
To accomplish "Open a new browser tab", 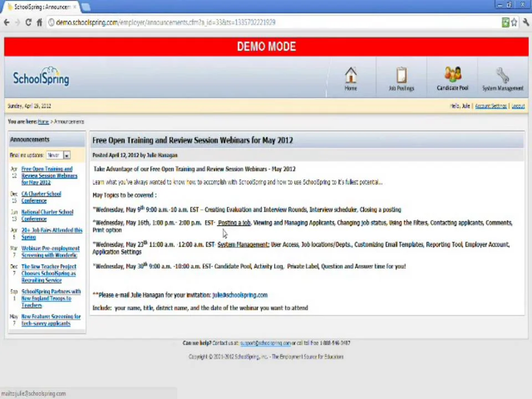I will (x=86, y=7).
